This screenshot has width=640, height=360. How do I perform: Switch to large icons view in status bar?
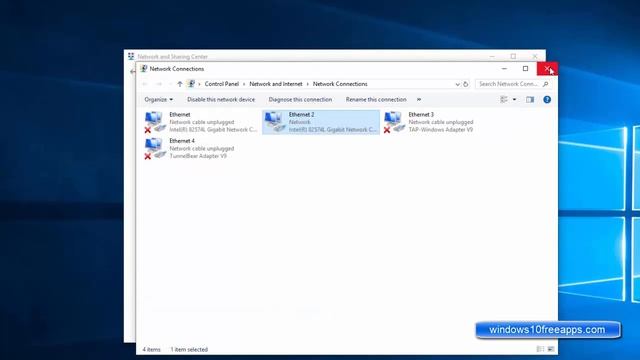[x=551, y=349]
